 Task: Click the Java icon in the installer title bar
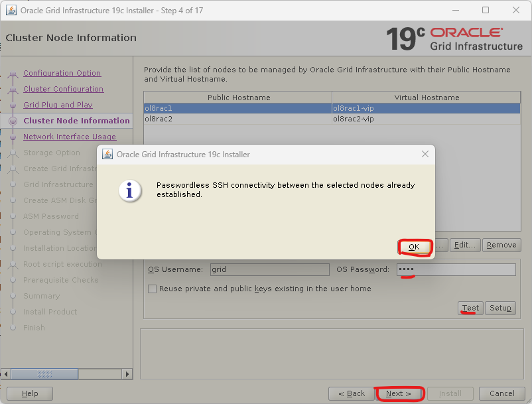click(11, 10)
